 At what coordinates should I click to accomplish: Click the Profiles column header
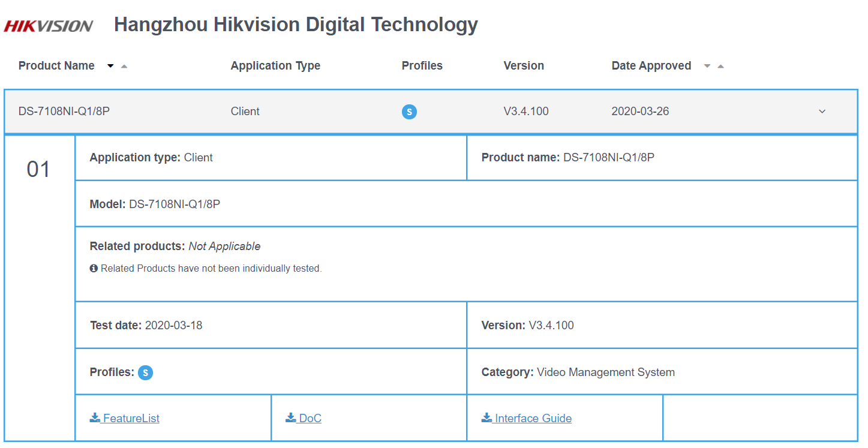(x=422, y=66)
